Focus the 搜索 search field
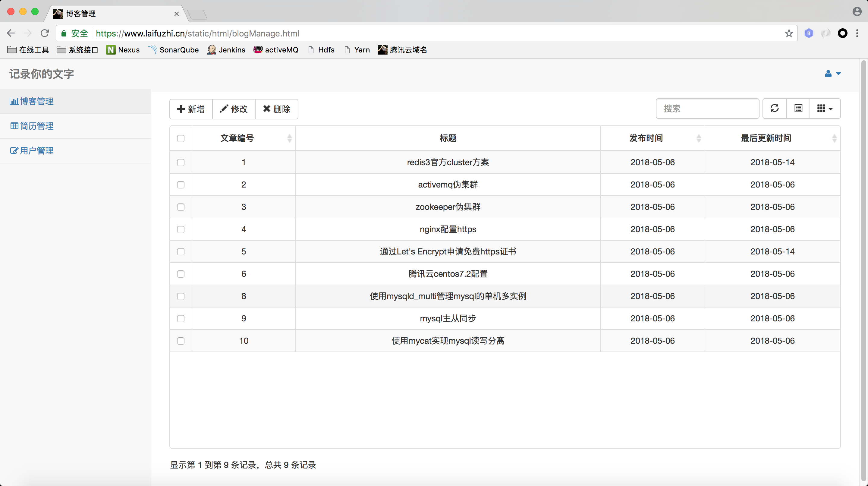Image resolution: width=868 pixels, height=486 pixels. tap(707, 109)
